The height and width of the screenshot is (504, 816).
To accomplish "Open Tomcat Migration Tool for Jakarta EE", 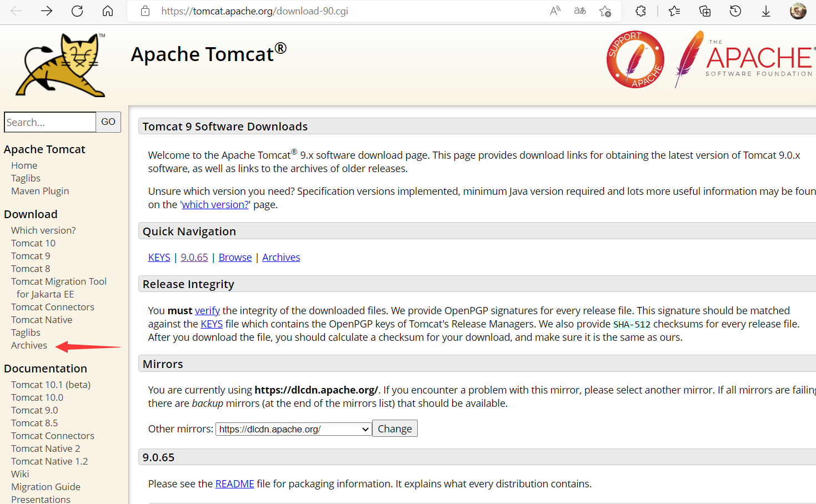I will pyautogui.click(x=59, y=288).
